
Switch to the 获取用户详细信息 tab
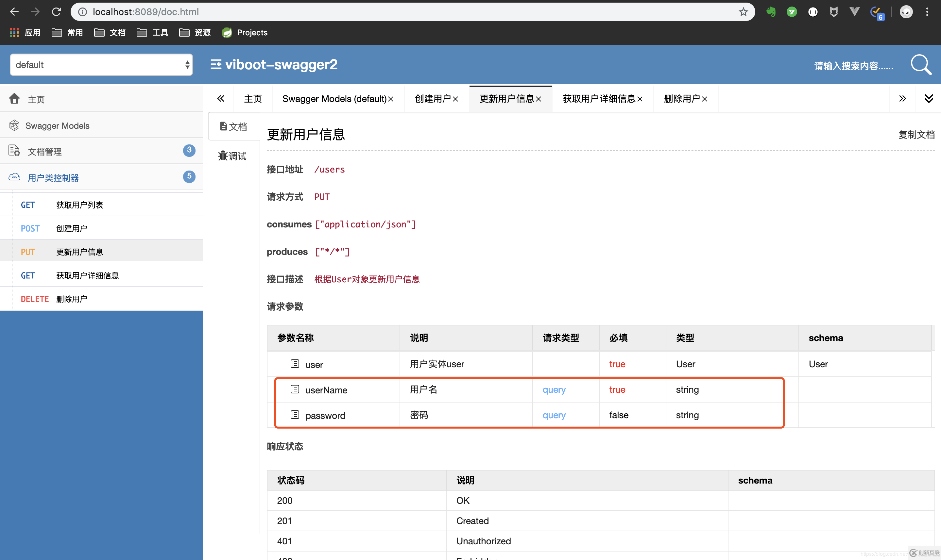click(x=599, y=99)
